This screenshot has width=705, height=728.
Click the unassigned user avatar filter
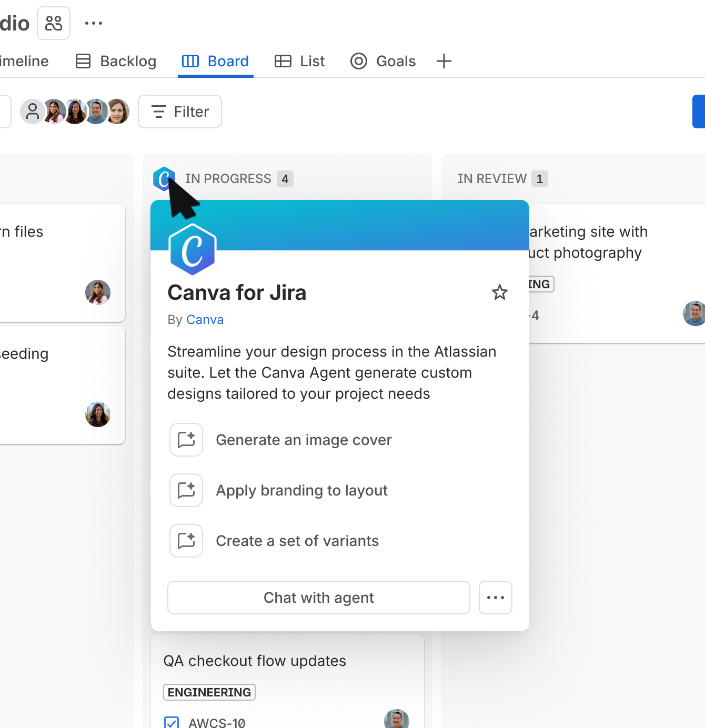[32, 112]
